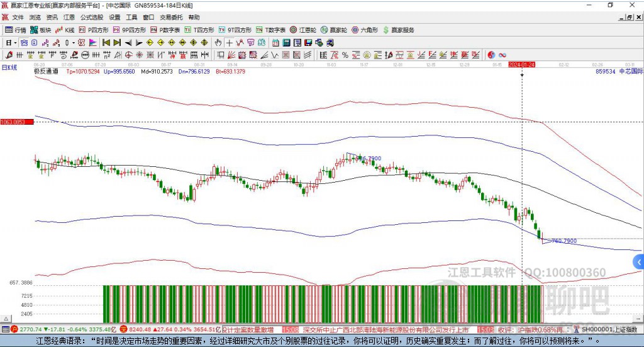Click the blue infinity symbol icon

point(502,55)
